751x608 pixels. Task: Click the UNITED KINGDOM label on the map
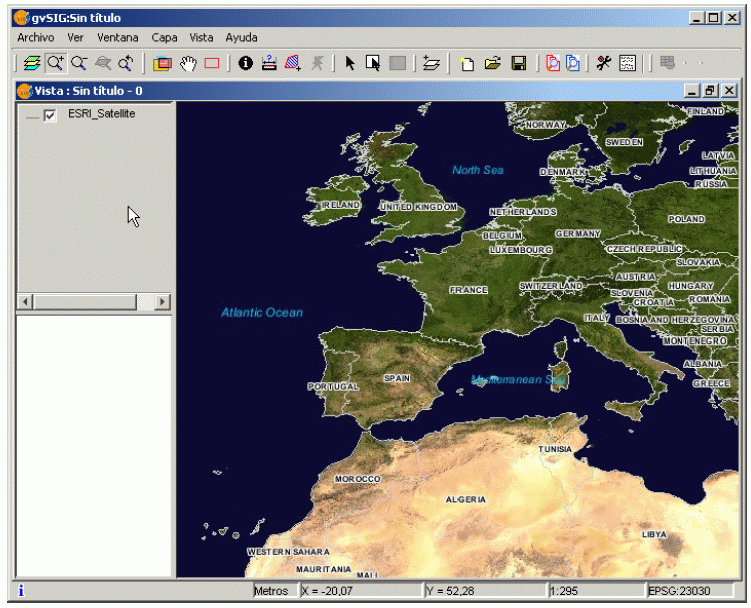[x=418, y=206]
